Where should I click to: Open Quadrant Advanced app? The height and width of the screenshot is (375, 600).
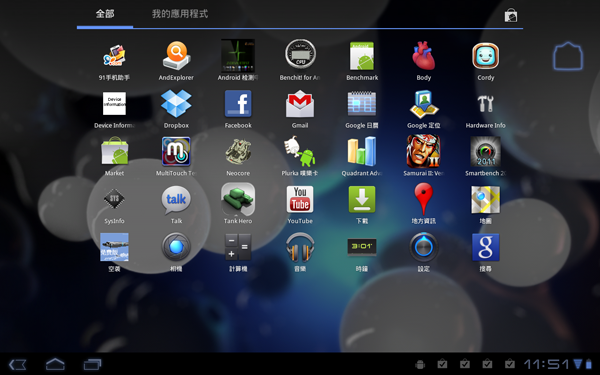(x=362, y=152)
